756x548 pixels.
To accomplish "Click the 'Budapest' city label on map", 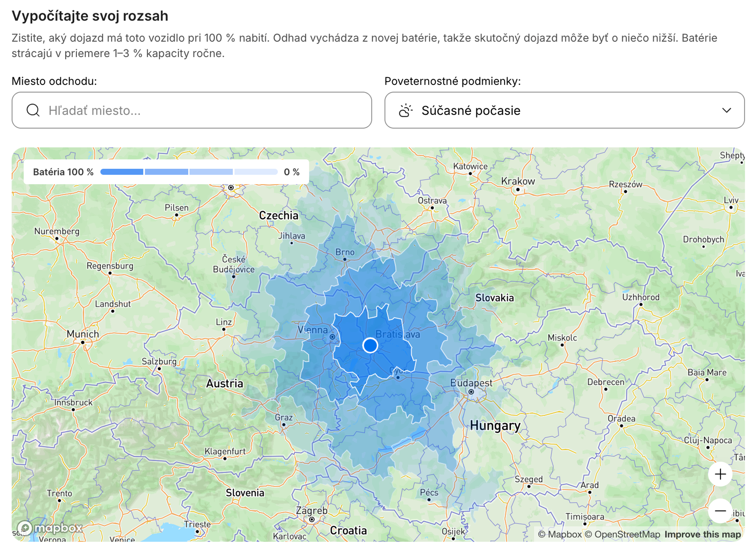I will (x=471, y=383).
